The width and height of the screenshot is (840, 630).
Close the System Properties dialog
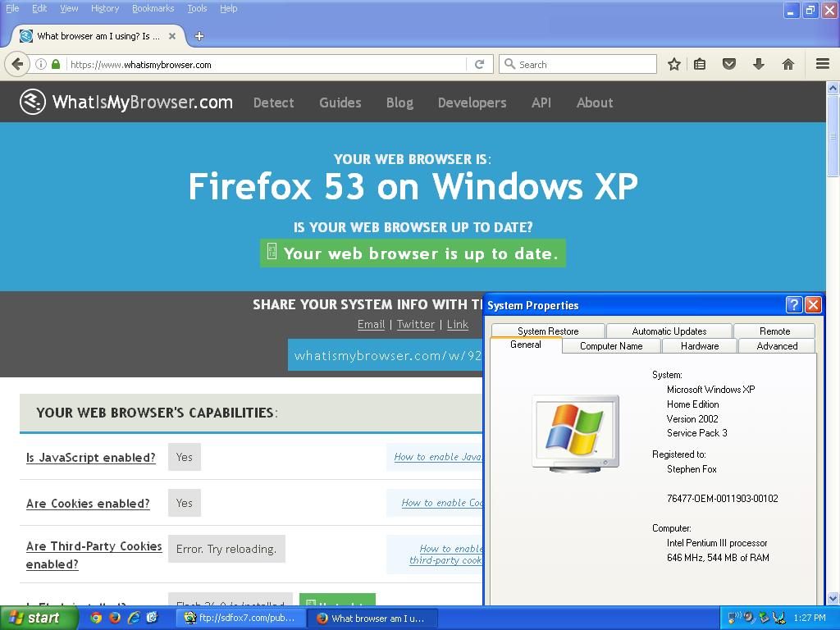click(x=813, y=305)
